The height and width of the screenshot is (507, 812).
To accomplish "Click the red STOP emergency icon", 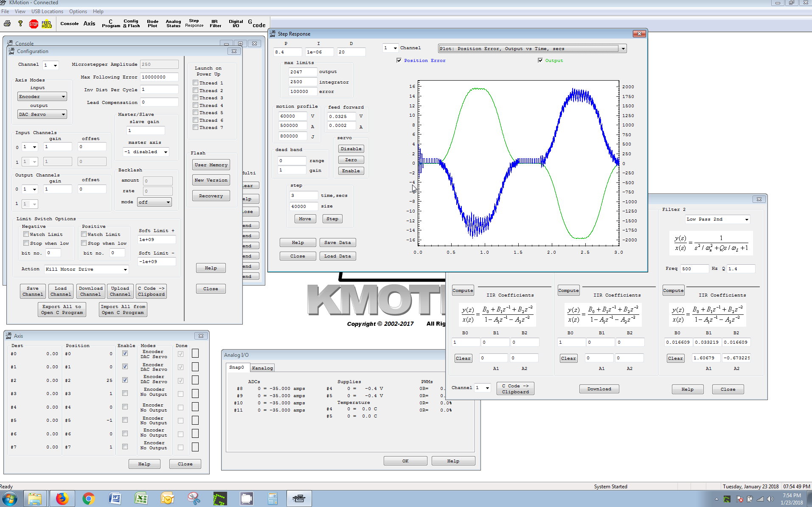I will point(34,24).
